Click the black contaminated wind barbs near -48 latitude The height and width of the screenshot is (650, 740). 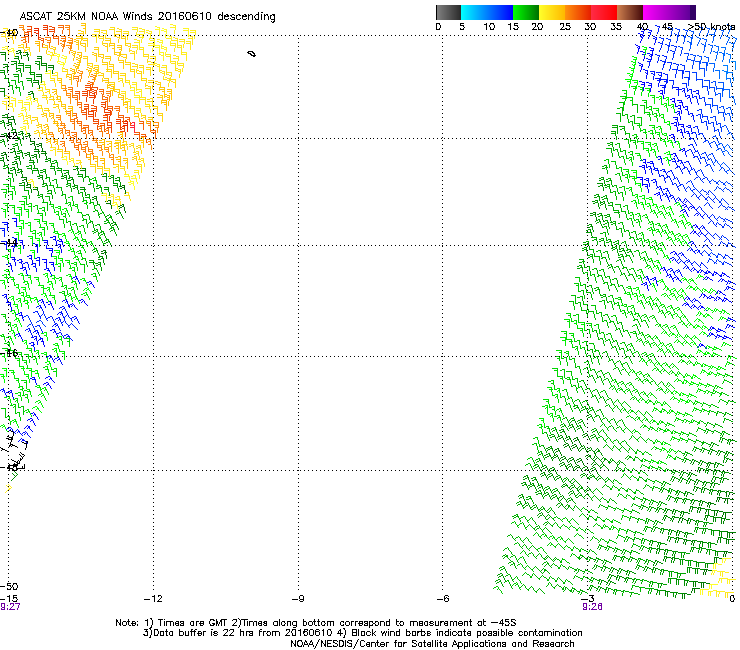pyautogui.click(x=13, y=452)
